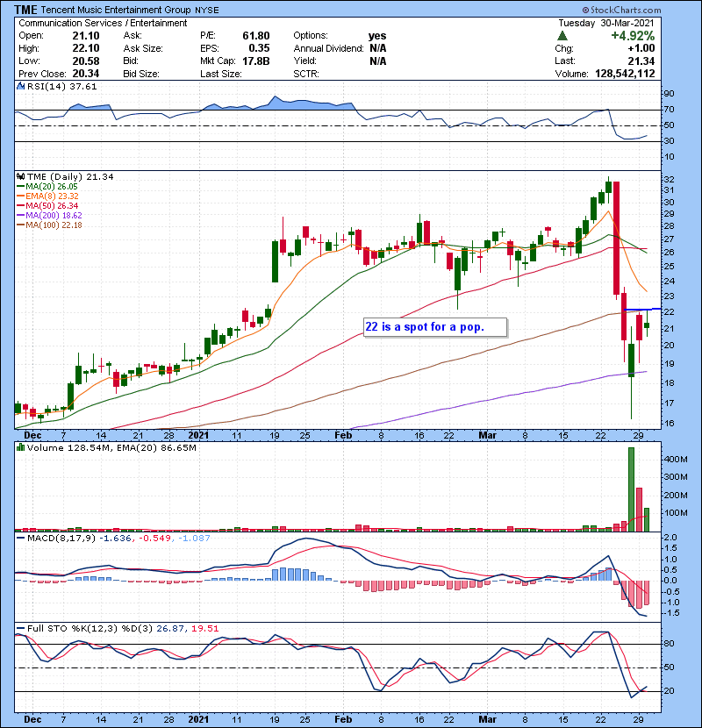
Task: Click the Mar label on price chart axis
Action: [487, 436]
